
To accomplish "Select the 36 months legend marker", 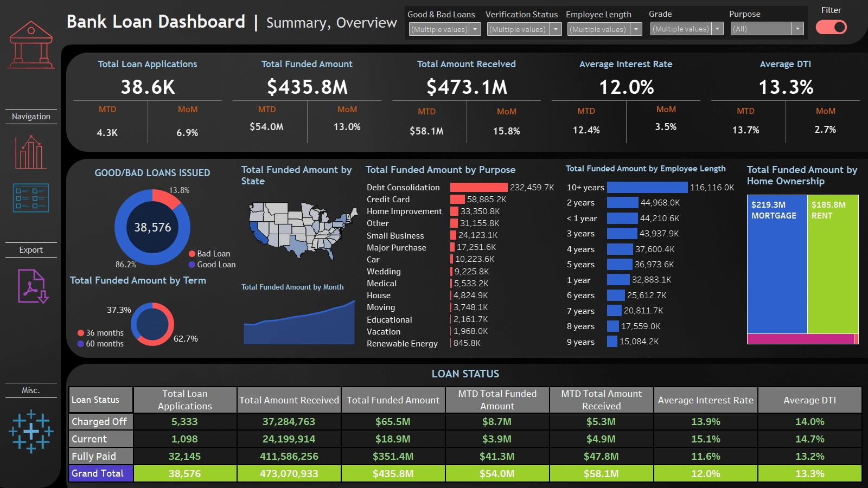I will pyautogui.click(x=81, y=333).
